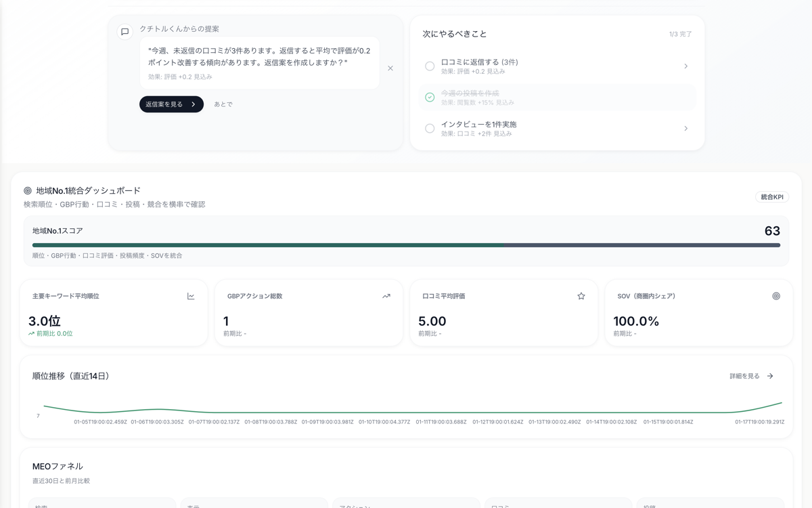Image resolution: width=812 pixels, height=508 pixels.
Task: Click the green trend arrow beside 前期比 0.0位
Action: (x=32, y=333)
